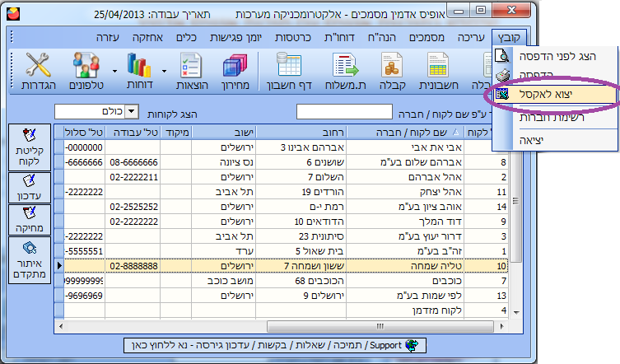The width and height of the screenshot is (620, 364).
Task: Click the עדכון update customer button
Action: [x=30, y=188]
